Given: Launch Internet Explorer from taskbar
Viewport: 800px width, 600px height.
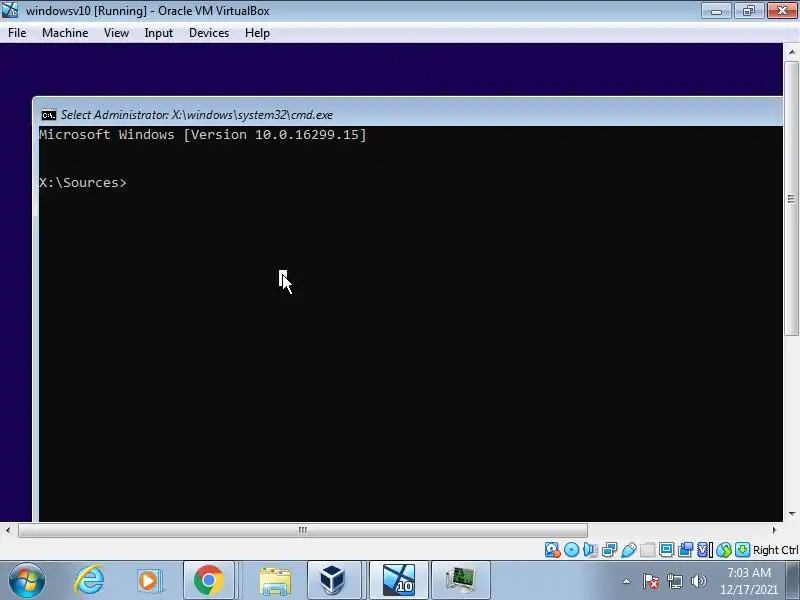Looking at the screenshot, I should tap(89, 581).
